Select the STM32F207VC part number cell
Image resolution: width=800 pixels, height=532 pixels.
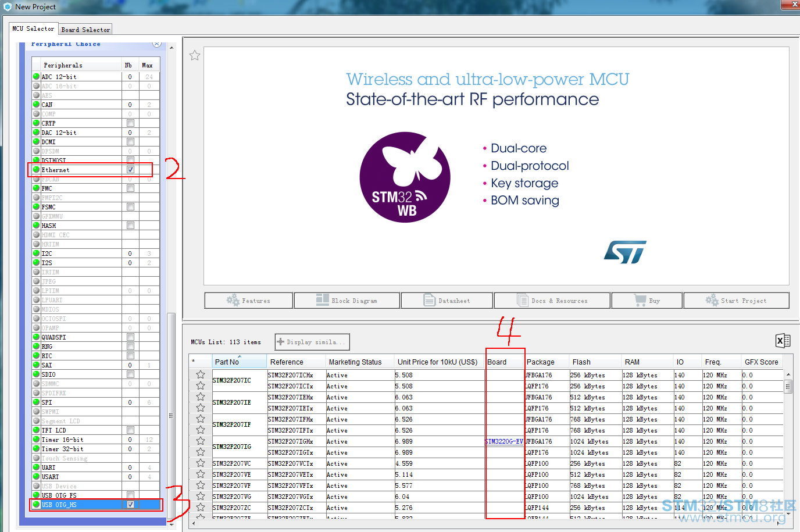(239, 463)
